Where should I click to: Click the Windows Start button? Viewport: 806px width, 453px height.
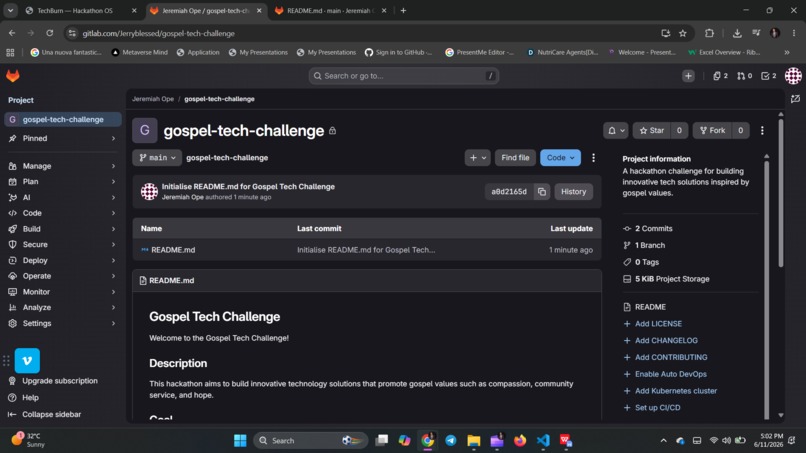(240, 441)
